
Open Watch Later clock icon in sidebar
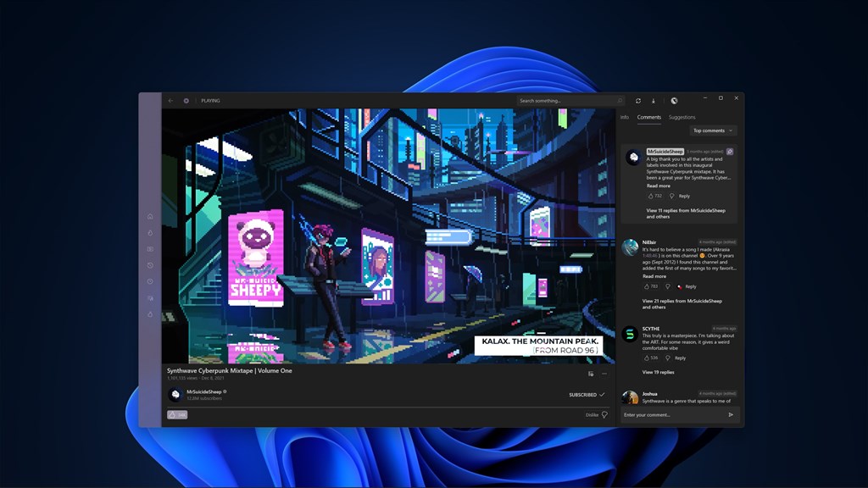pyautogui.click(x=150, y=281)
